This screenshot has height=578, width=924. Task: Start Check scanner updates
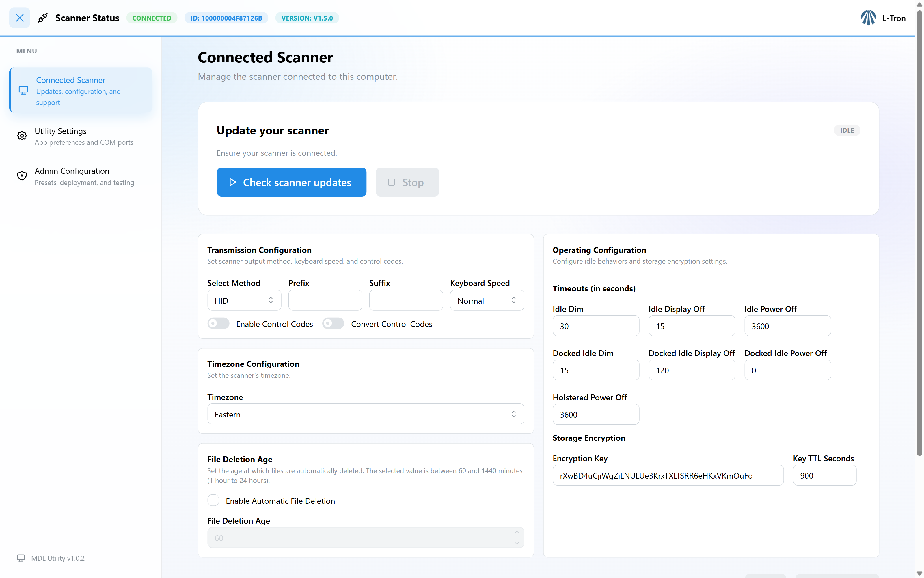pyautogui.click(x=291, y=182)
